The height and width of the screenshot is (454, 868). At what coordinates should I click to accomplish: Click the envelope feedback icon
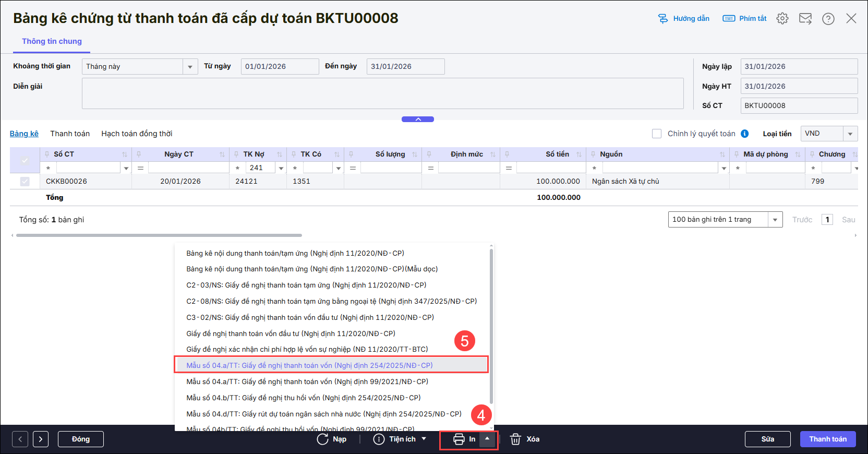(x=805, y=19)
